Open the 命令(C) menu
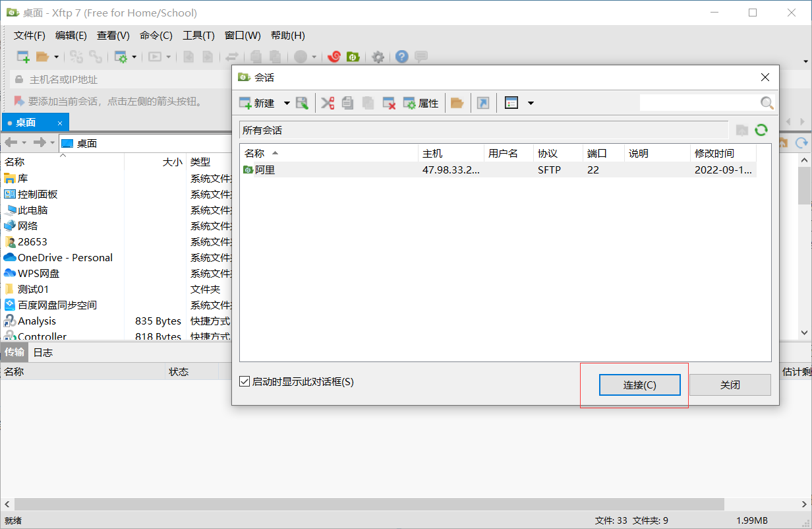This screenshot has width=812, height=529. 156,36
